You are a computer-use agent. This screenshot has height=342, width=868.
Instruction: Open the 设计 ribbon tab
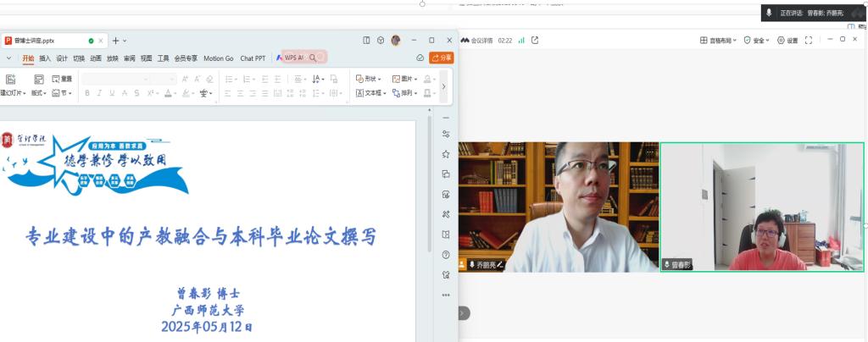click(62, 58)
